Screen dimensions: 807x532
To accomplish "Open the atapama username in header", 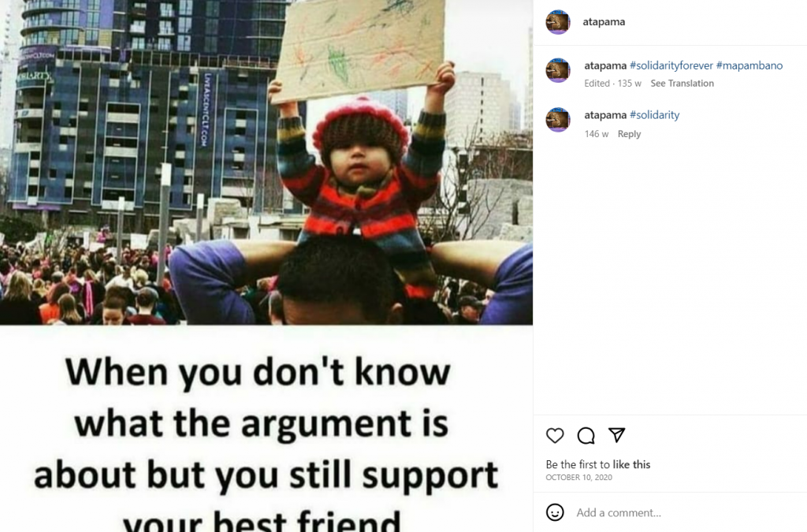I will pyautogui.click(x=604, y=21).
